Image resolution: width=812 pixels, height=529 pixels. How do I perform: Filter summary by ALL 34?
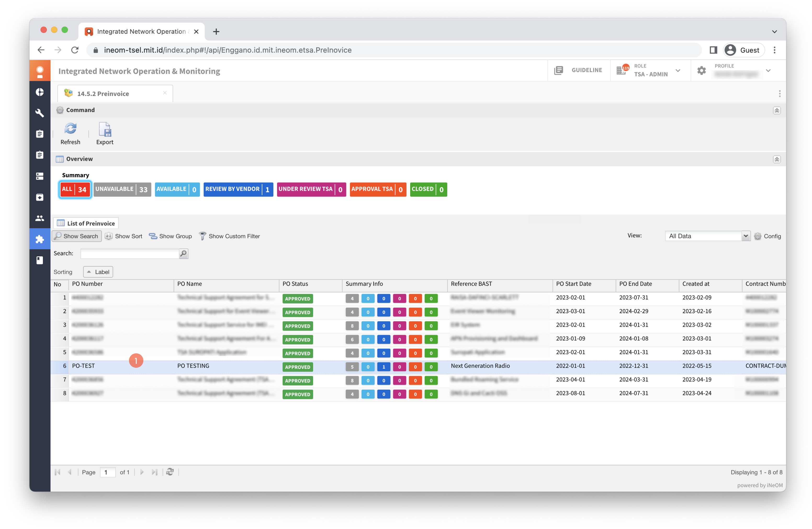click(x=75, y=189)
